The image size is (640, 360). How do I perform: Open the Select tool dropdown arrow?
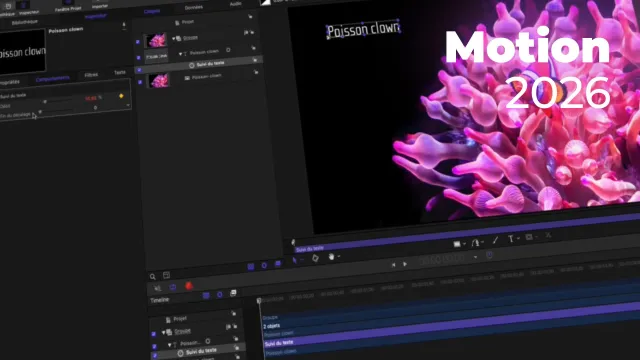302,260
